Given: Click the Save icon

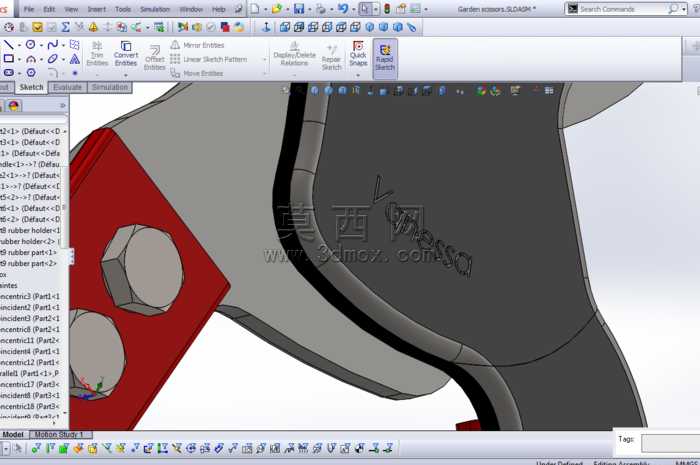Looking at the screenshot, I should point(299,8).
